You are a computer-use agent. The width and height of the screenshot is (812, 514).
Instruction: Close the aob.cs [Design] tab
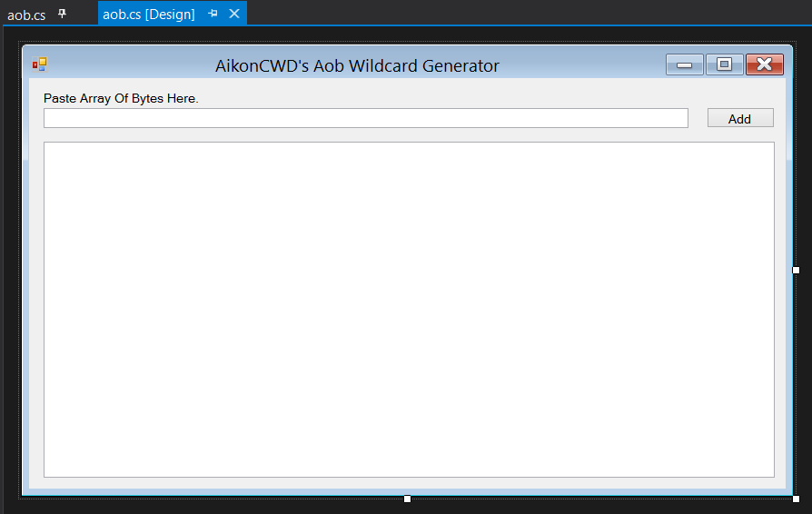[x=234, y=14]
